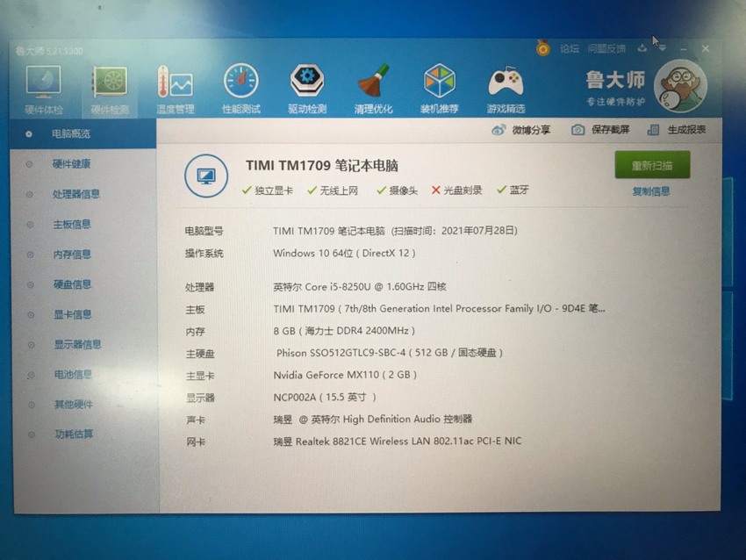
Task: Click the Realtek 8821CE Wireless LAN value
Action: (398, 441)
